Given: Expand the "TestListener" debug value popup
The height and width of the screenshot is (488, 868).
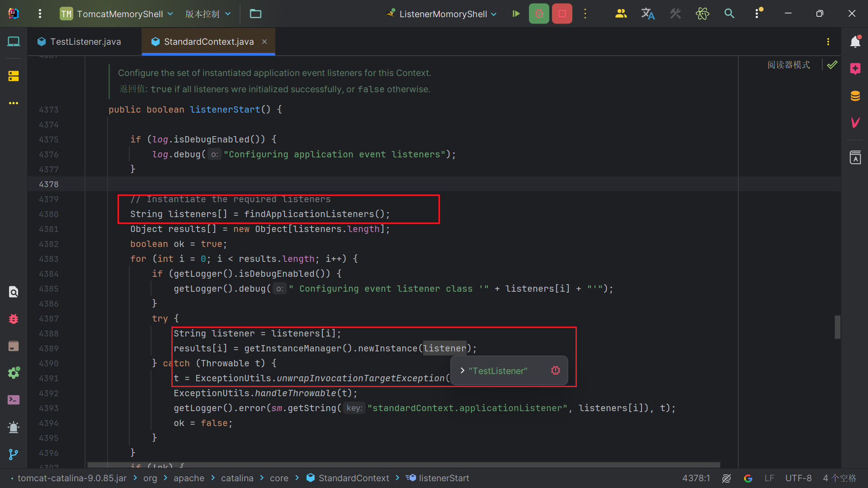Looking at the screenshot, I should click(x=462, y=370).
